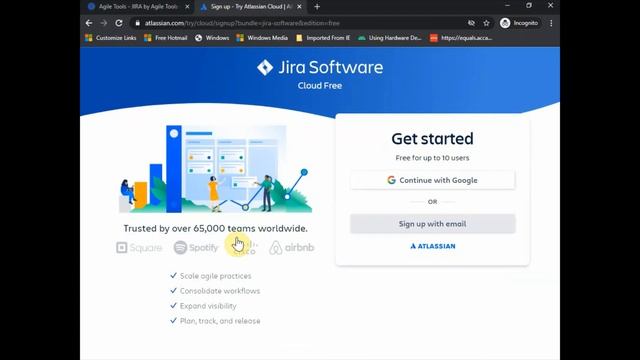Click the 'Plan, track, and release' text
Image resolution: width=640 pixels, height=360 pixels.
(x=220, y=321)
